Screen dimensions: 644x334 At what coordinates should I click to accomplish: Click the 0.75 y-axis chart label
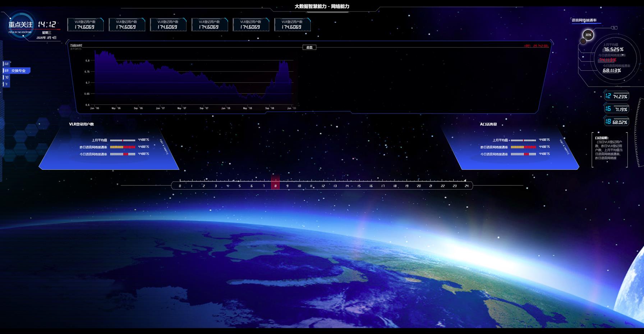(87, 72)
